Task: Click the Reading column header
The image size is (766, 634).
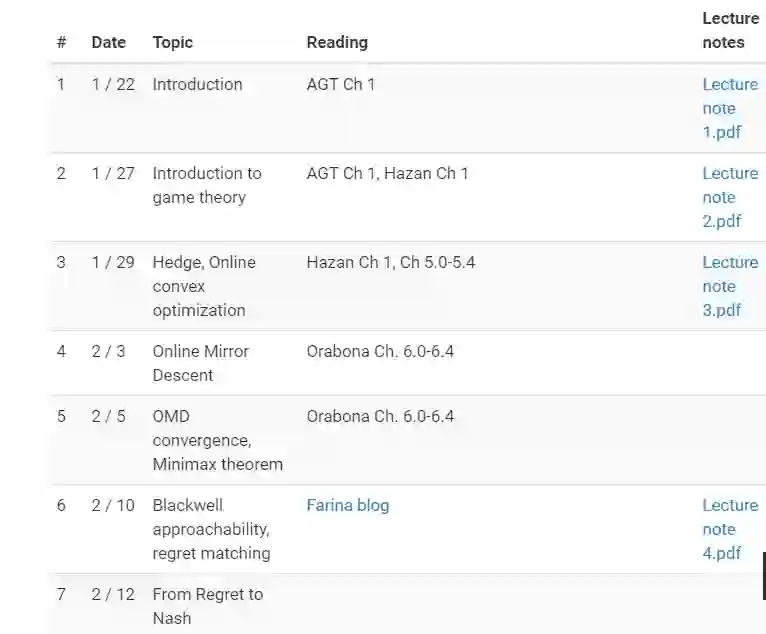Action: [x=337, y=42]
